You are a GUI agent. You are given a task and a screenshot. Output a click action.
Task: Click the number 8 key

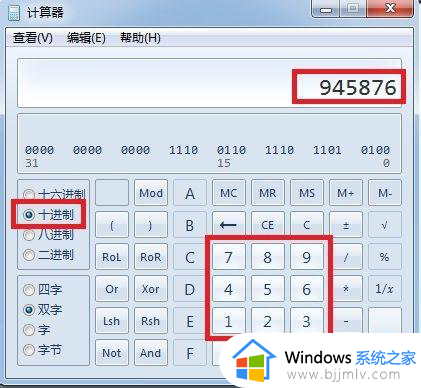pyautogui.click(x=268, y=257)
